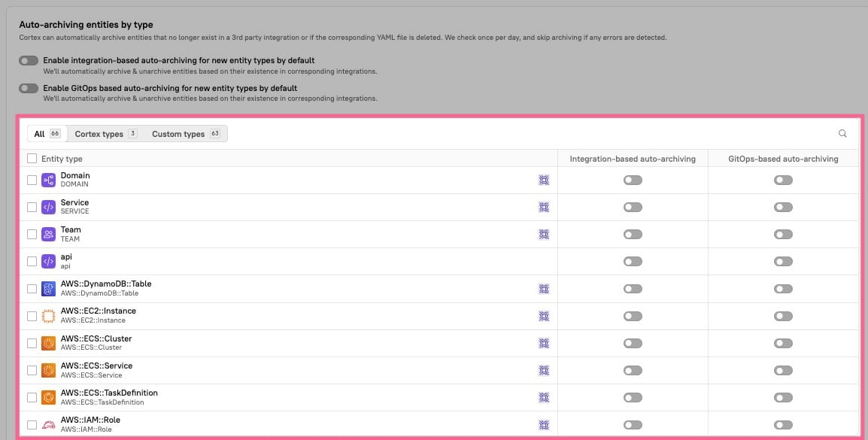Toggle integration-based auto-archiving for AWS::ECS::Cluster

pos(633,343)
